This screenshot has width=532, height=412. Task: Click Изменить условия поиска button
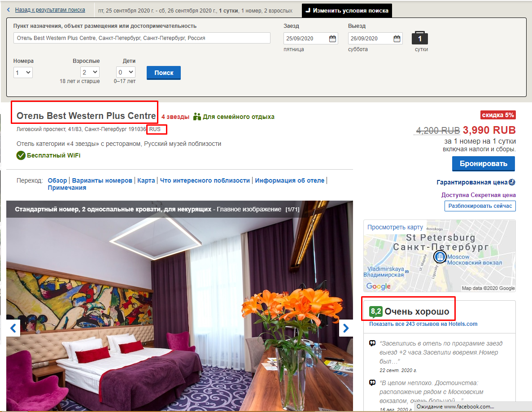[x=347, y=10]
